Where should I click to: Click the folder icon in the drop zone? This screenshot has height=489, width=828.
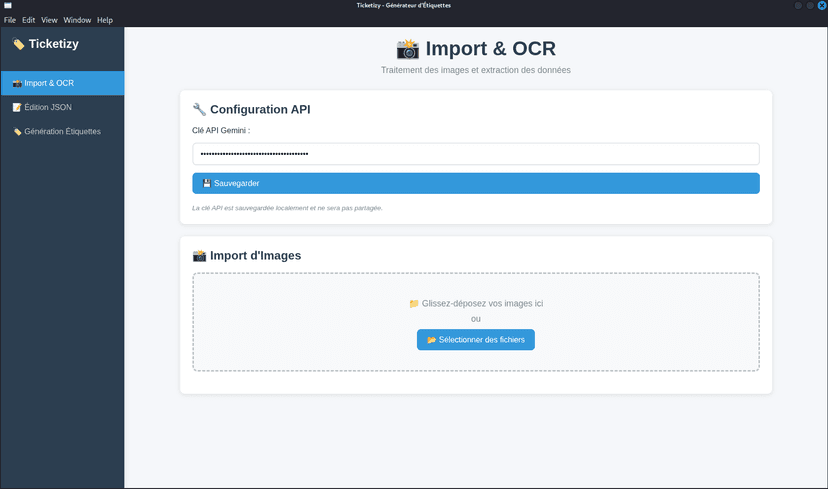(414, 303)
